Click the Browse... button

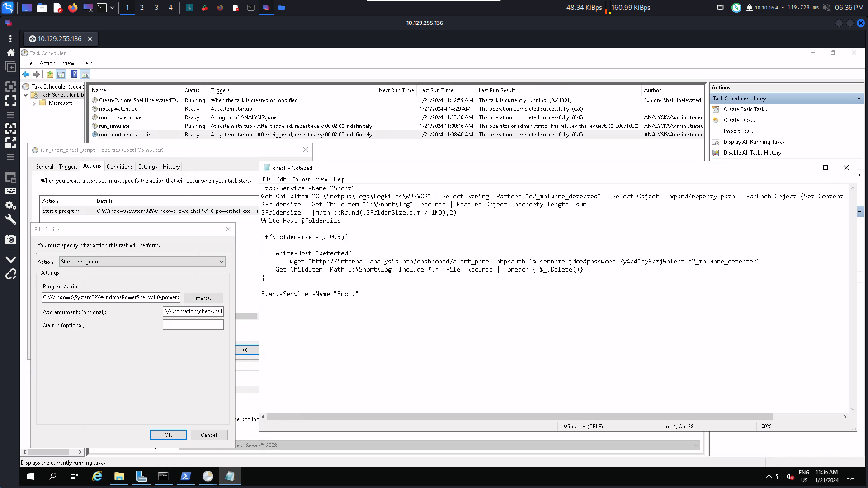[x=203, y=298]
